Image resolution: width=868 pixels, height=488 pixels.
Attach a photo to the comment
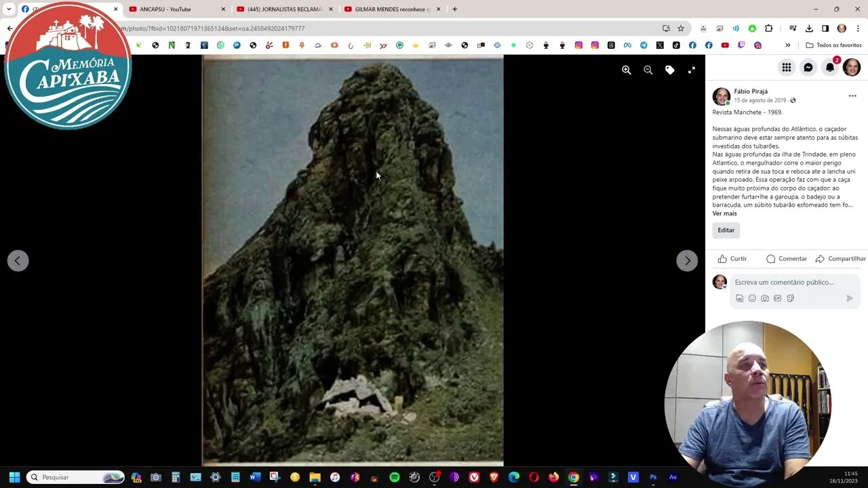pos(765,298)
